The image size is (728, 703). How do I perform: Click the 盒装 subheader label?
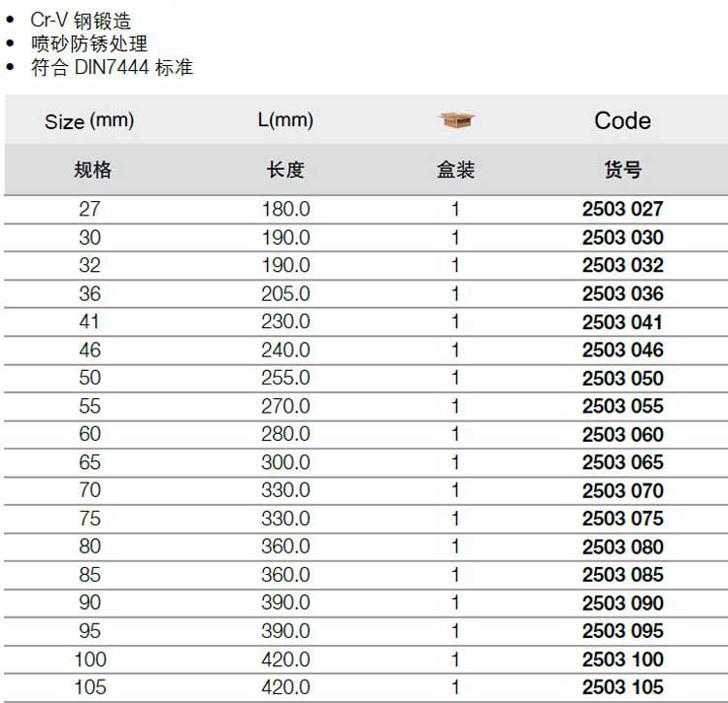pyautogui.click(x=455, y=170)
